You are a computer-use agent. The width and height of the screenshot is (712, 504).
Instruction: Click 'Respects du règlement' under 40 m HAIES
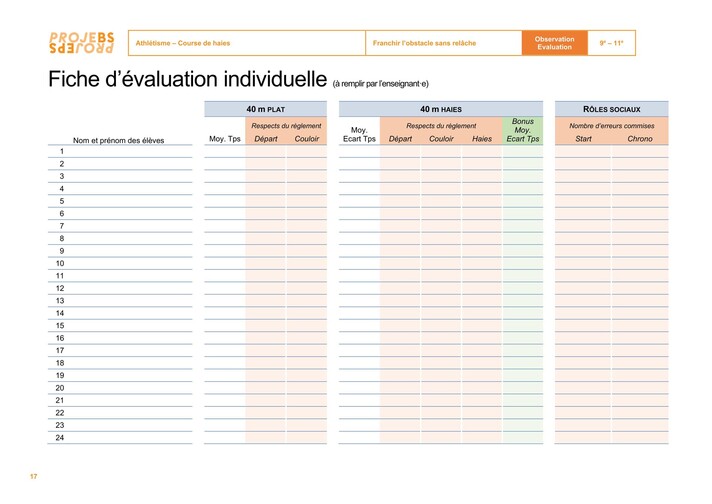[x=441, y=126]
